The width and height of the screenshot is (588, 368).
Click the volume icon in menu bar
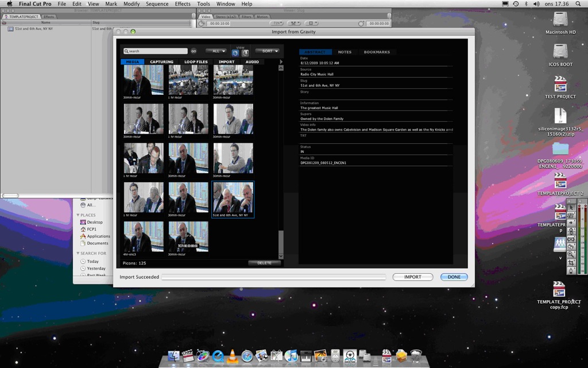pyautogui.click(x=536, y=4)
